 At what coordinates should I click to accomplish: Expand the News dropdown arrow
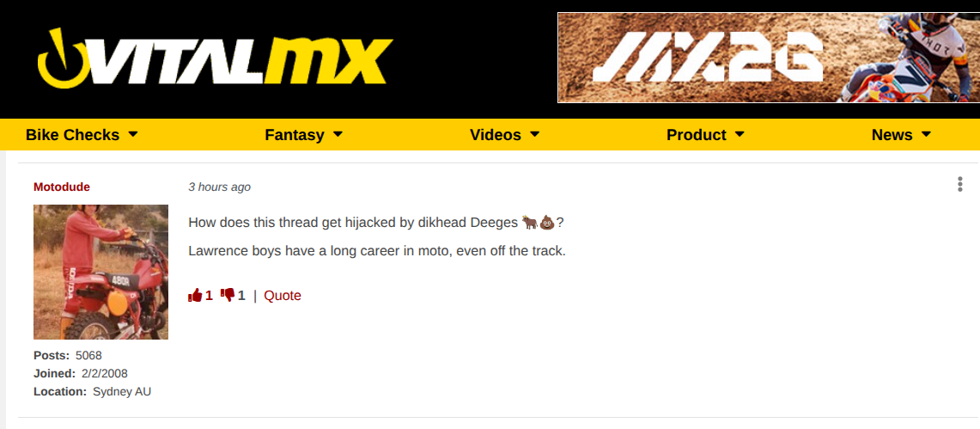[x=926, y=134]
